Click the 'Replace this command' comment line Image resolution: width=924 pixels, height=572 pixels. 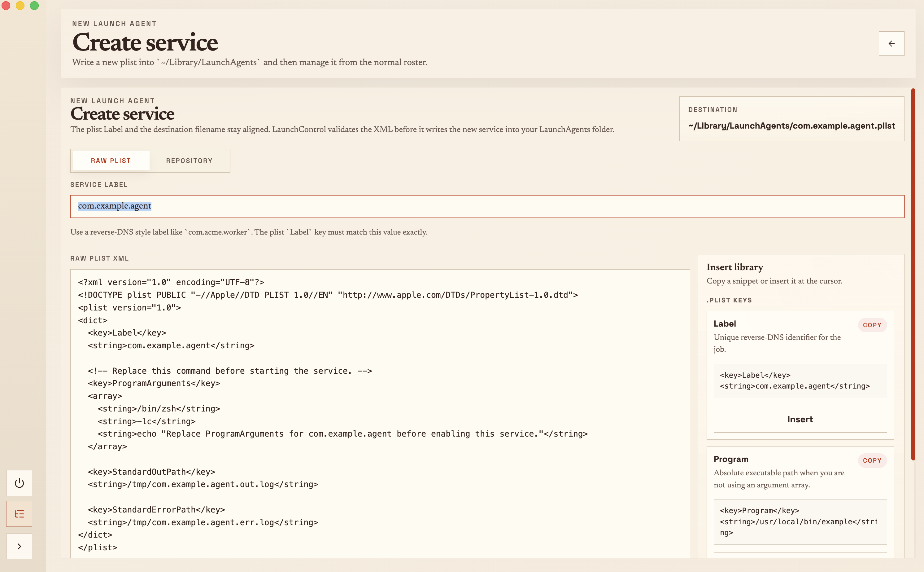230,371
